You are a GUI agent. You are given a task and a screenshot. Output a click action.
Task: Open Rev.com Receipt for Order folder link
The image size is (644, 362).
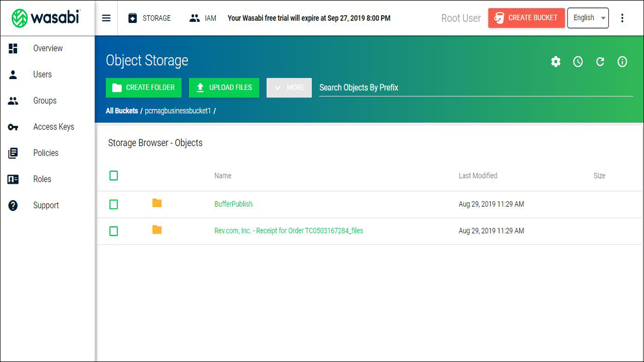(x=289, y=231)
